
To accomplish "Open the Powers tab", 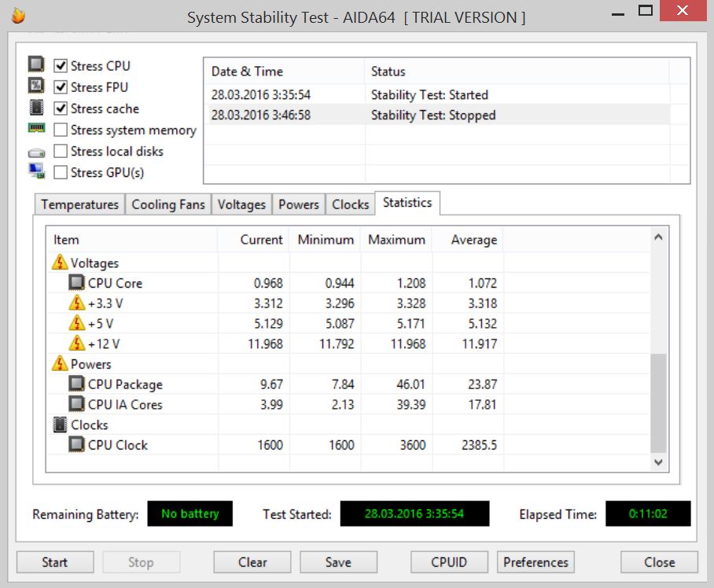I will pos(299,204).
